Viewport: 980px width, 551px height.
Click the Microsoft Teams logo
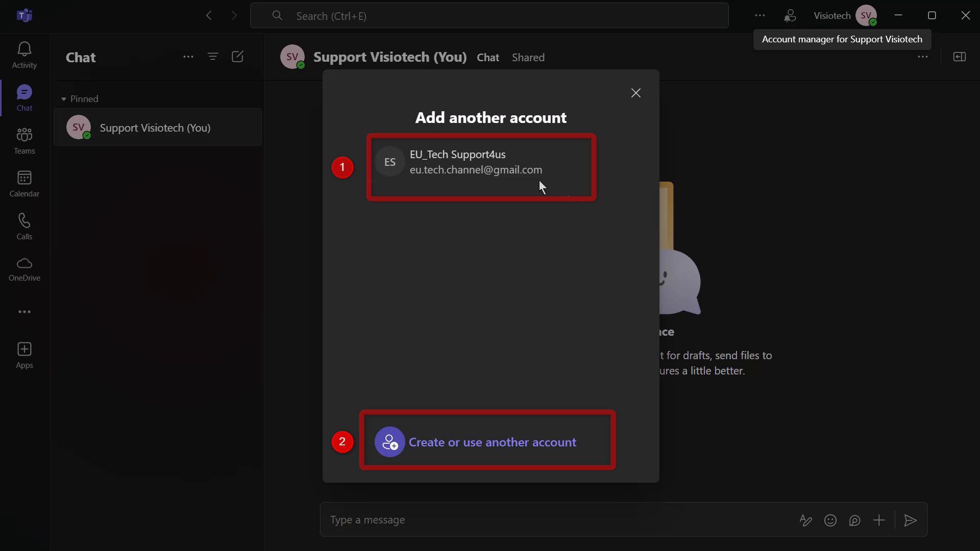click(x=24, y=16)
